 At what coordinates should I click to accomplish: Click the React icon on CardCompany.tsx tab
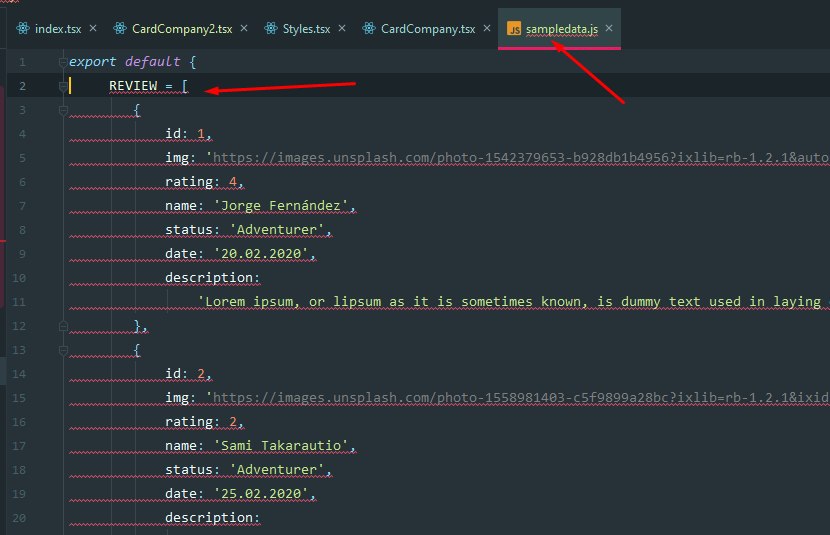tap(369, 28)
